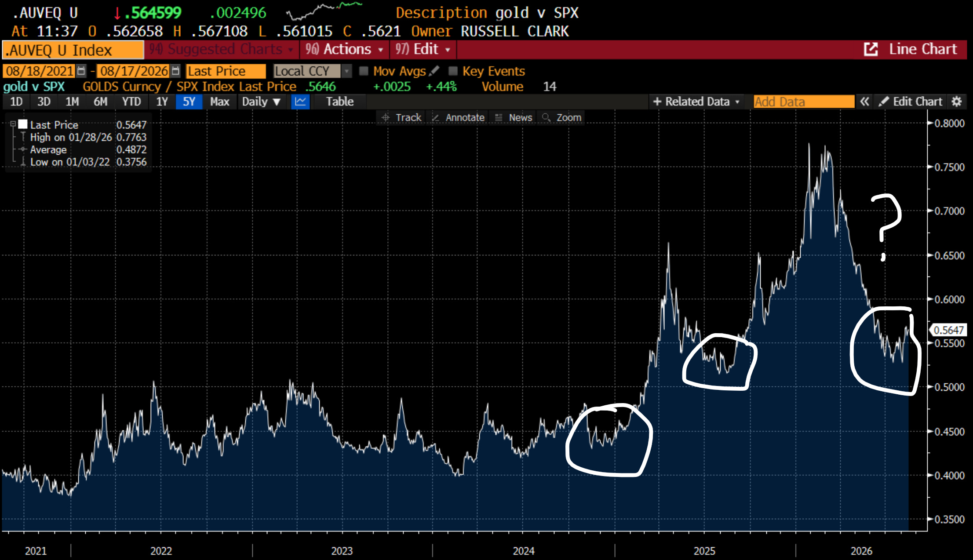The width and height of the screenshot is (973, 560).
Task: Click the Owner RUSSELL CLARK text
Action: (x=490, y=31)
